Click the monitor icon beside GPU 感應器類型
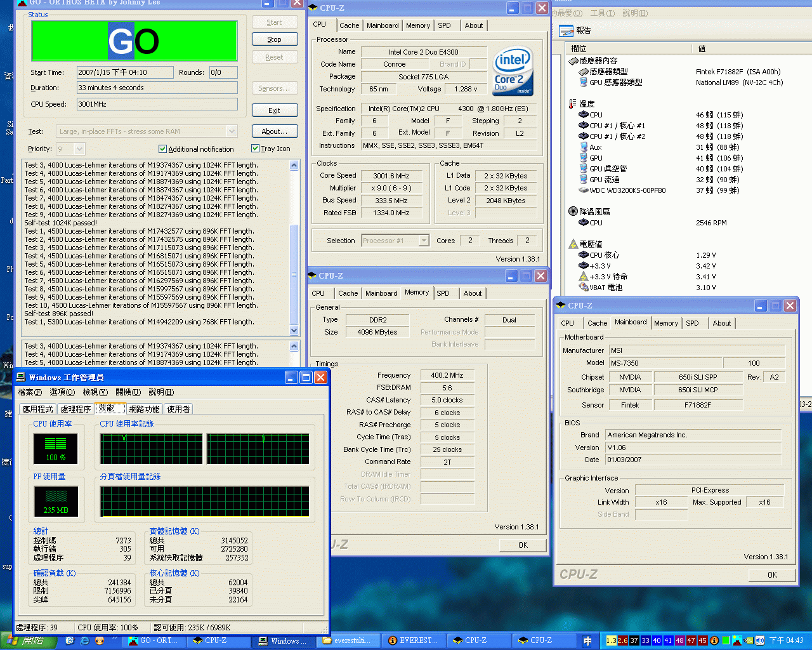The image size is (812, 650). pos(584,82)
